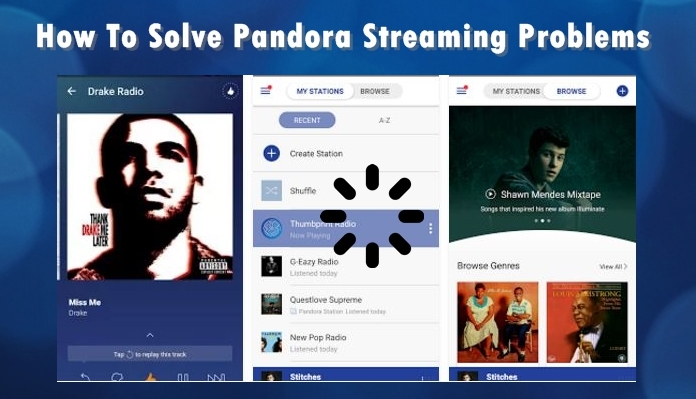696x399 pixels.
Task: Give a thumbs up on Miss Me
Action: (x=150, y=377)
